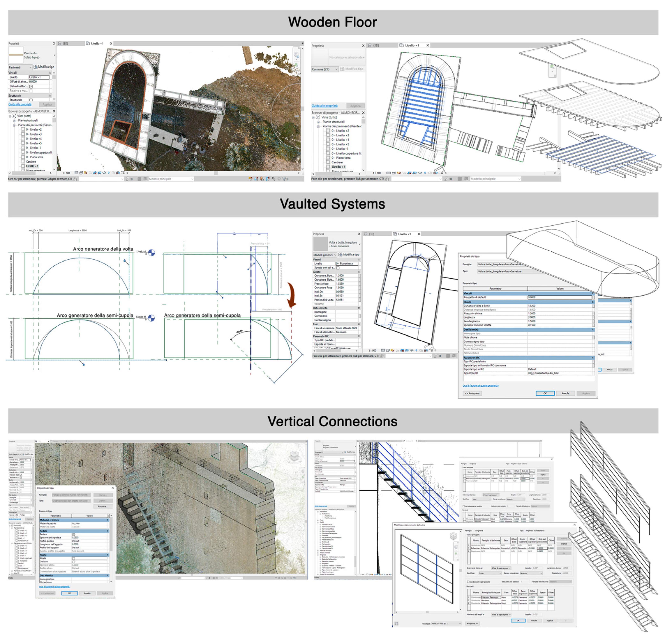Select the (3D) tab in the vault view
670x644 pixels.
click(x=371, y=234)
